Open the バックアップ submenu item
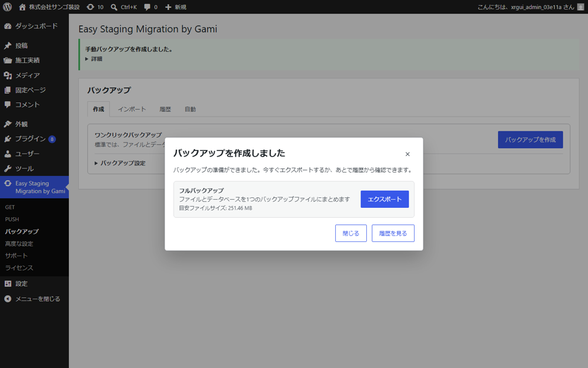The width and height of the screenshot is (588, 368). coord(22,231)
